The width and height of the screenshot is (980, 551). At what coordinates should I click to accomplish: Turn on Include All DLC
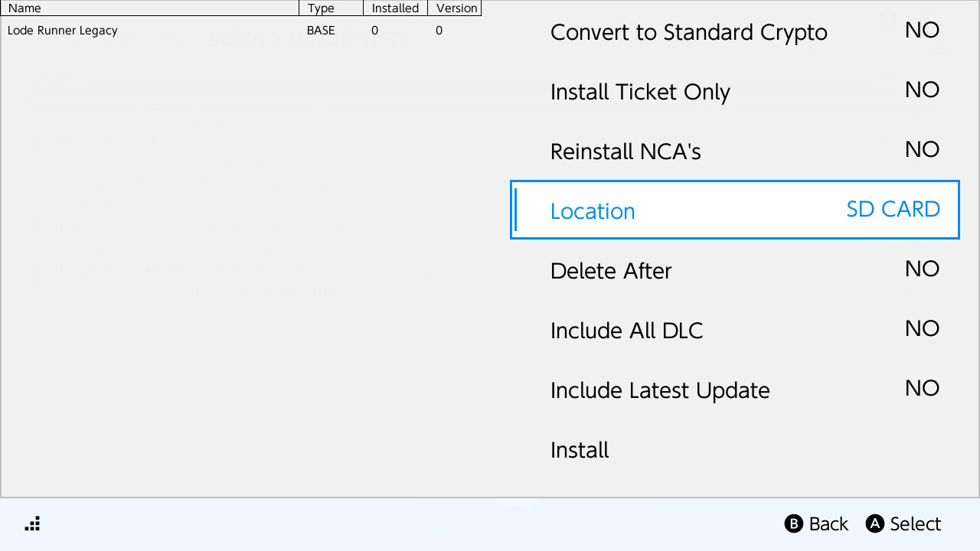[x=734, y=330]
